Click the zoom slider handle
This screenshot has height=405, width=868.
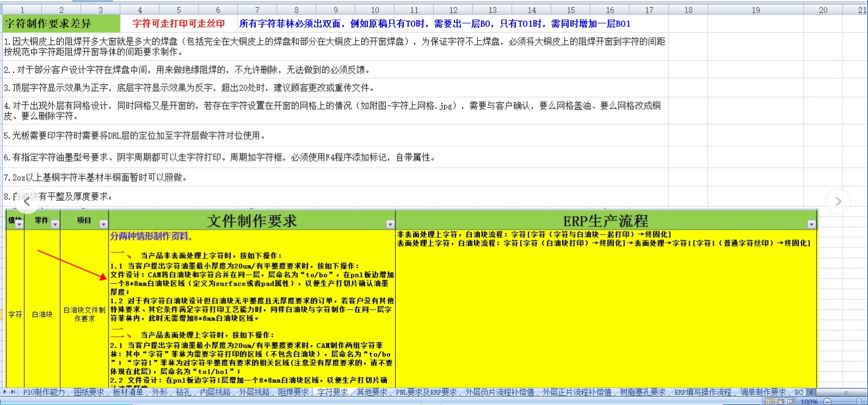pos(859,402)
